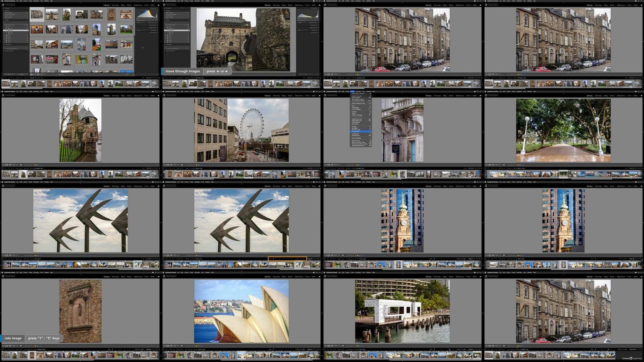
Task: Click cloud sync icon beside Web in grid window
Action: pyautogui.click(x=158, y=5)
